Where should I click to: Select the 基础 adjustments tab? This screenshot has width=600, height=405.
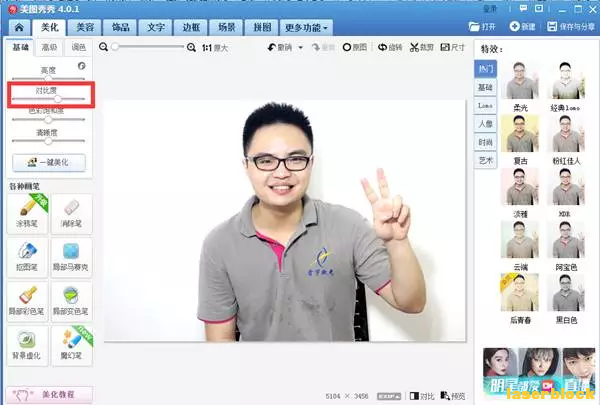tap(20, 47)
